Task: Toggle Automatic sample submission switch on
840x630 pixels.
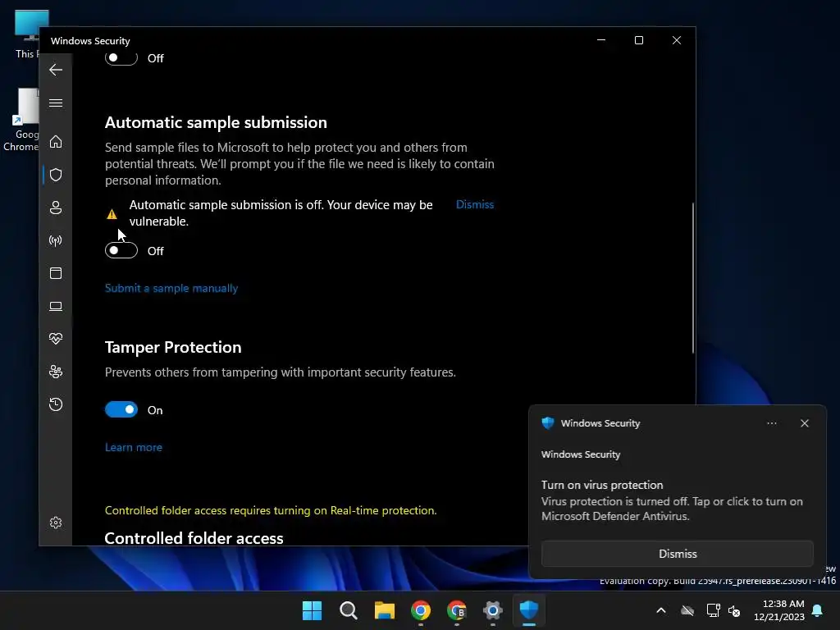Action: (121, 250)
